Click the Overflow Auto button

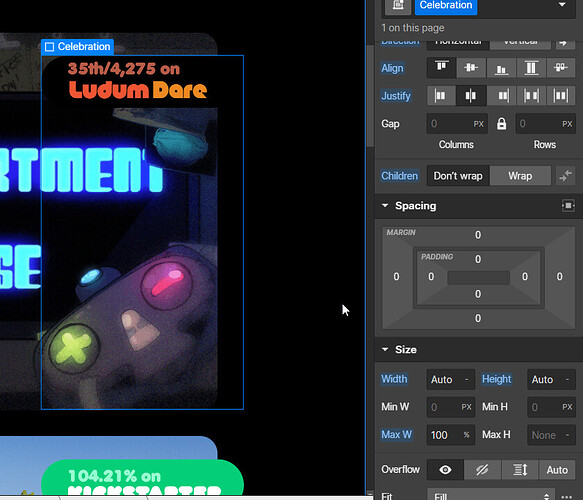(557, 470)
